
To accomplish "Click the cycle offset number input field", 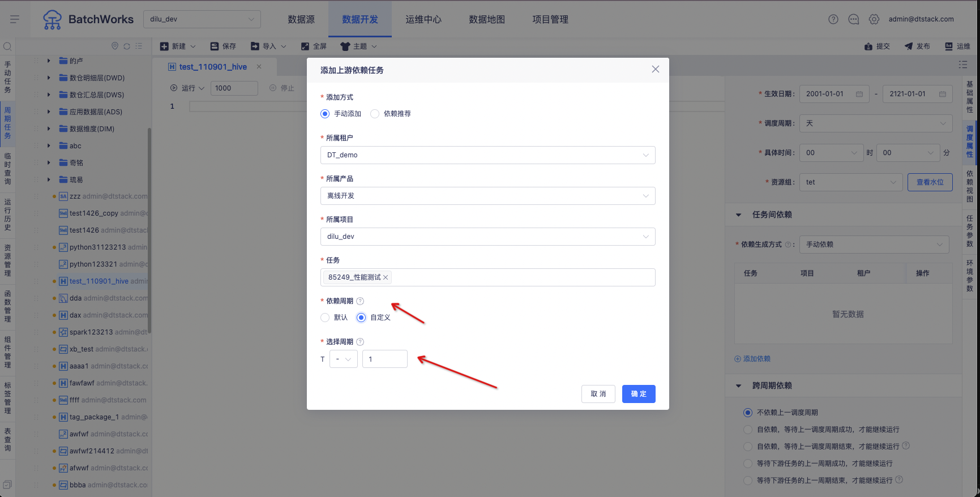I will (385, 359).
